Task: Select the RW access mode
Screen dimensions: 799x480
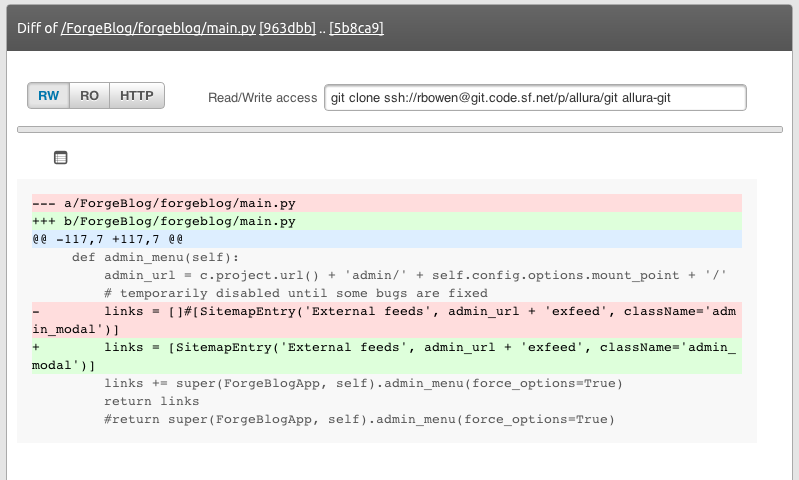Action: [48, 96]
